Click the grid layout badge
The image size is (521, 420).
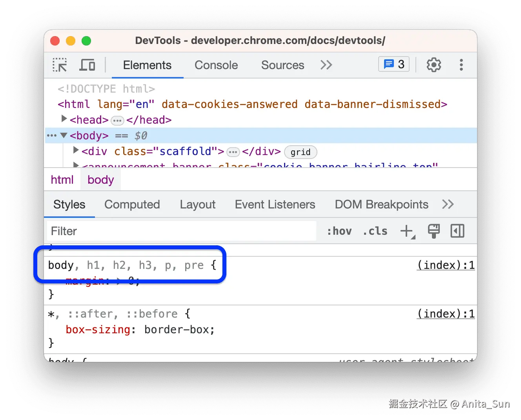click(301, 152)
